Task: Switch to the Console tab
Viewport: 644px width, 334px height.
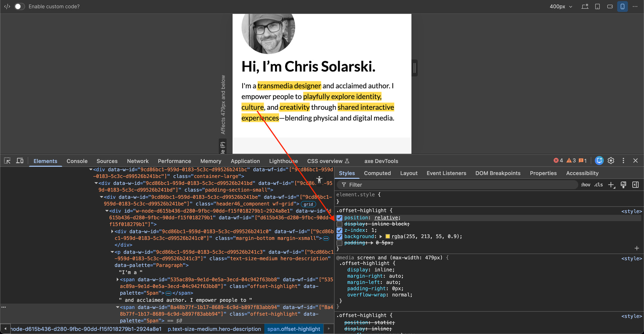Action: [77, 161]
